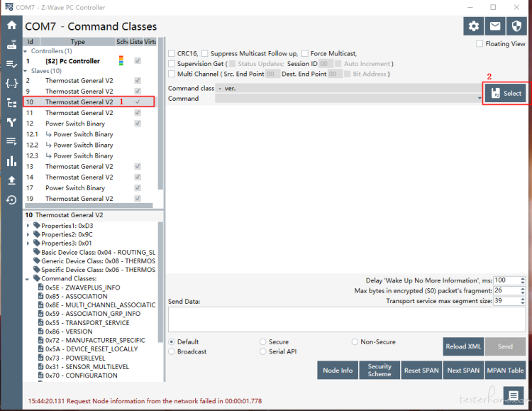Open the log list icon at bottom right

click(514, 395)
